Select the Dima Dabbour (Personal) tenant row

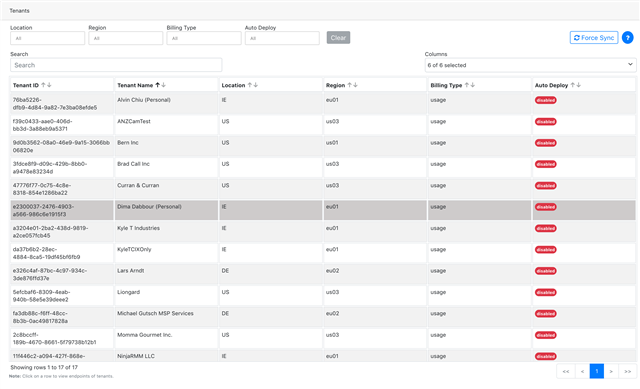(323, 210)
